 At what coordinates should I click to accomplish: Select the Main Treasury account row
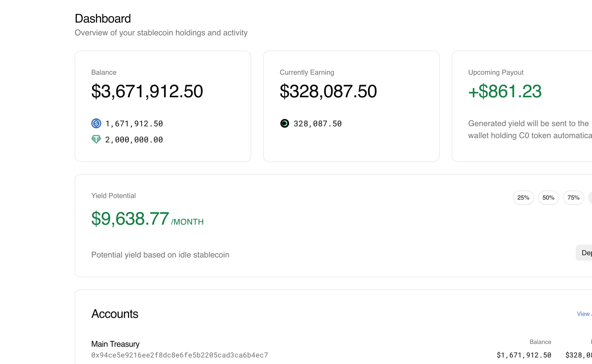(116, 344)
